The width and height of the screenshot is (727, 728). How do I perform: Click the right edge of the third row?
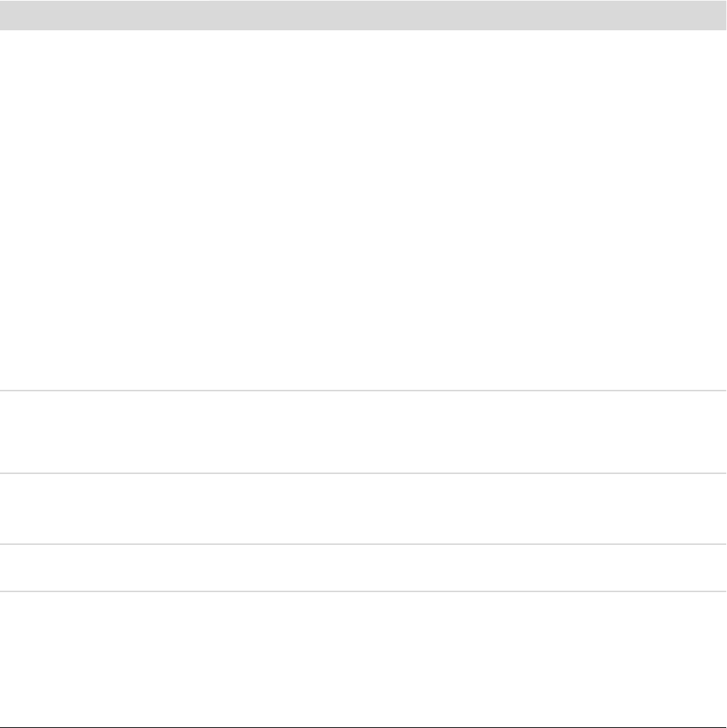[x=723, y=509]
